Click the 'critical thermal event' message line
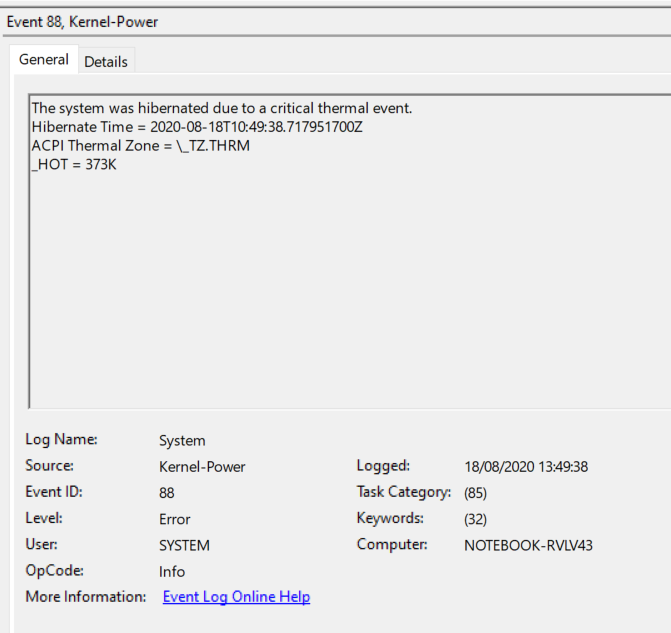 222,108
